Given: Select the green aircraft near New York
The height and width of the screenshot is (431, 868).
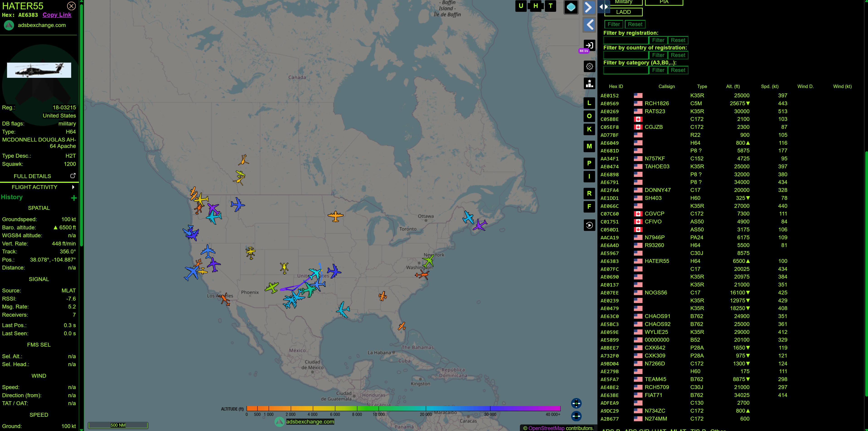Looking at the screenshot, I should tap(429, 261).
